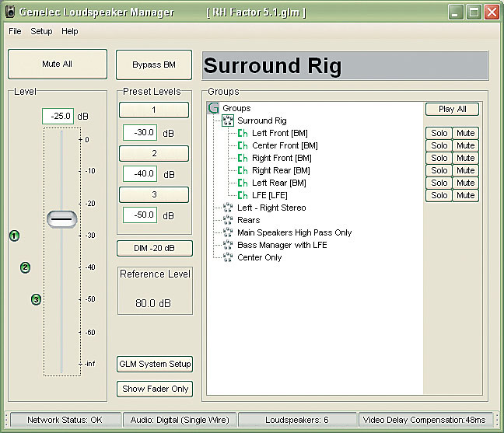Mute the Right Rear channel
Screen dimensions: 504x433
pyautogui.click(x=465, y=170)
